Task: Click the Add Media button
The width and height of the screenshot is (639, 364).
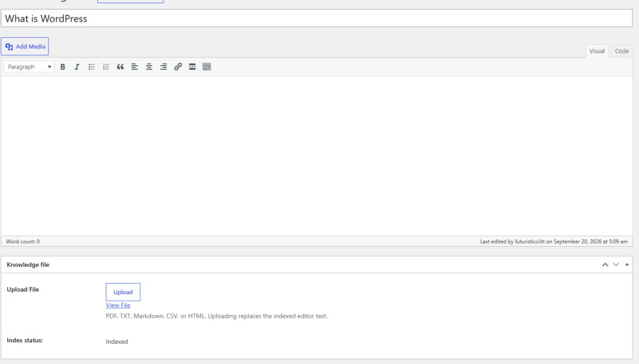Action: pyautogui.click(x=25, y=46)
